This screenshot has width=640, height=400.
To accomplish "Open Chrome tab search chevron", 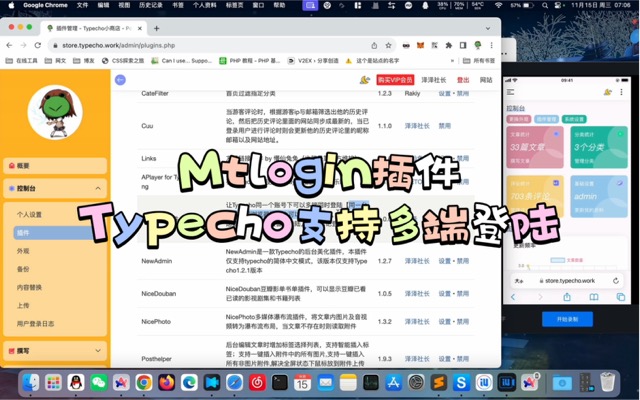I will coord(488,28).
